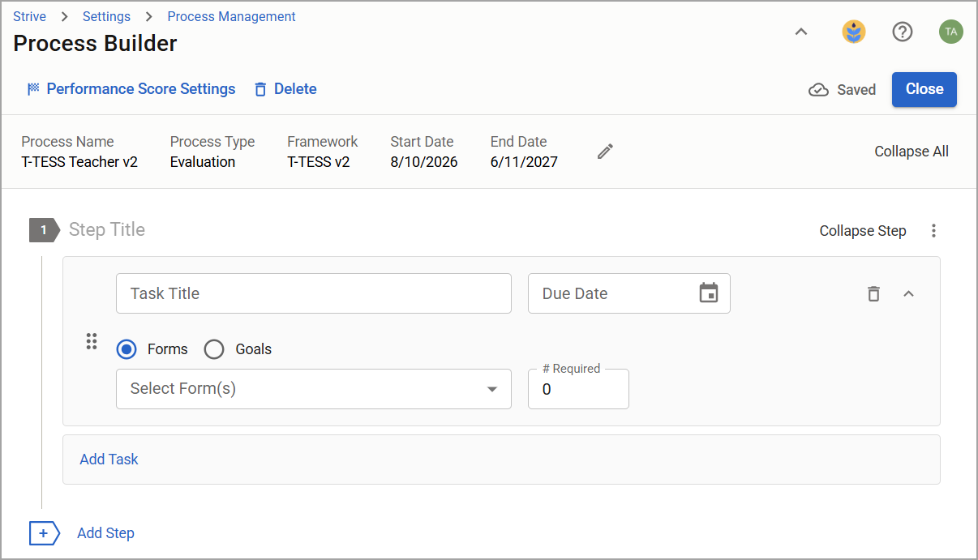Open the step three-dot options menu
The image size is (978, 560).
pyautogui.click(x=933, y=231)
